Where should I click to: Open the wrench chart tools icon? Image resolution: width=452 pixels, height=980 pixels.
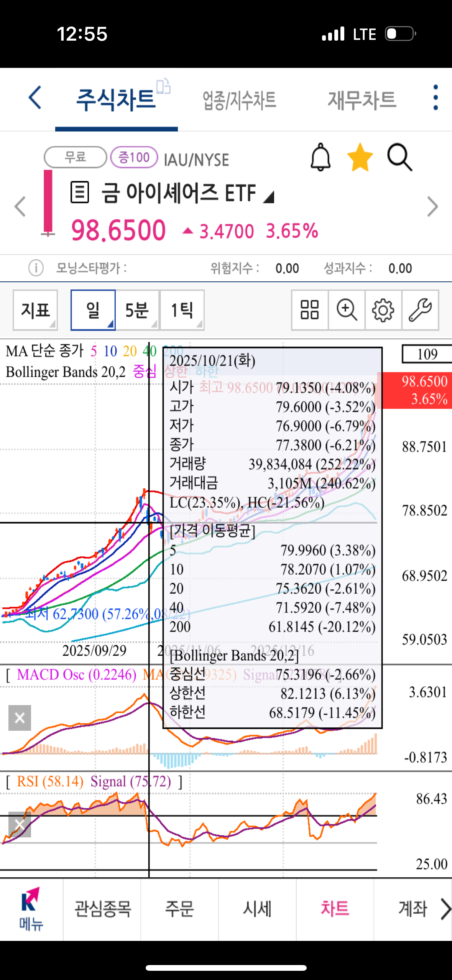[x=420, y=310]
